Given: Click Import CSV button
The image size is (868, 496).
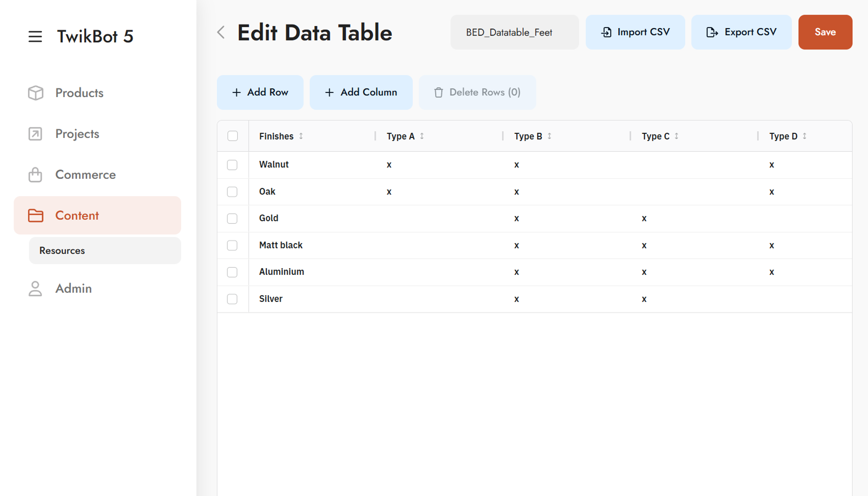Looking at the screenshot, I should coord(635,32).
